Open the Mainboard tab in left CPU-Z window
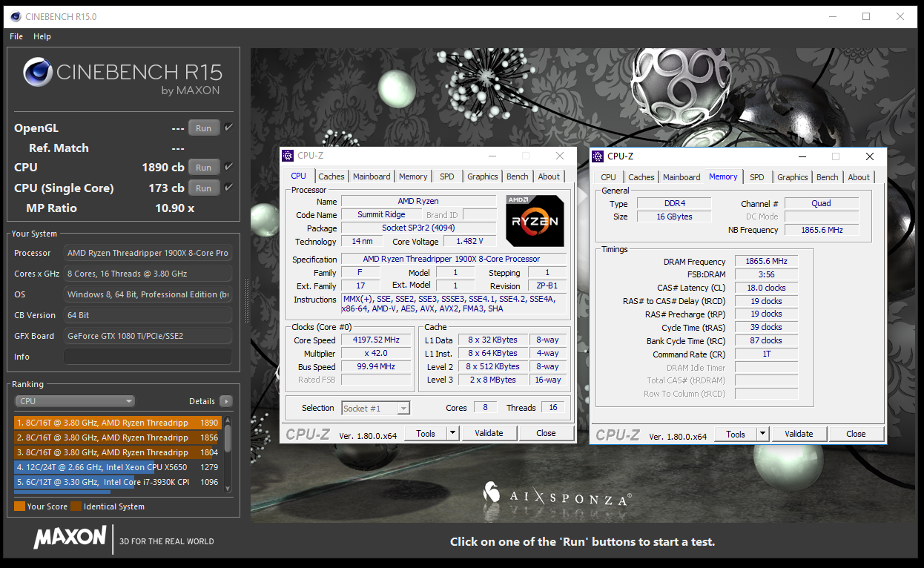This screenshot has width=924, height=568. [372, 176]
